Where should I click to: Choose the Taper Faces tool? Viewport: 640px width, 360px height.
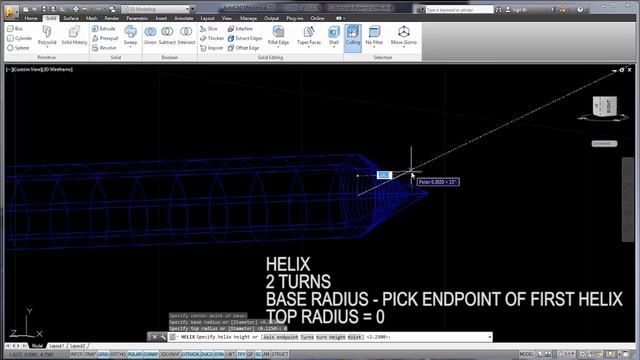click(309, 34)
